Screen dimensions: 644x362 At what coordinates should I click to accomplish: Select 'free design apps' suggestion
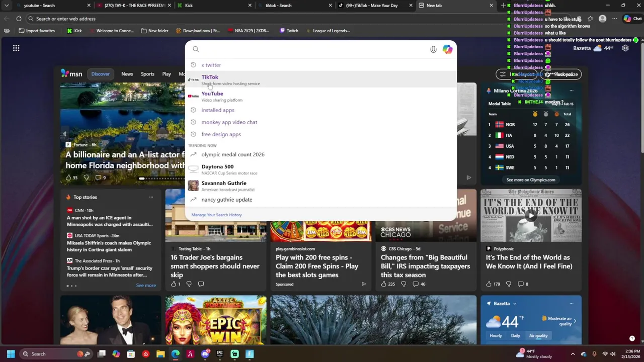(x=321, y=134)
